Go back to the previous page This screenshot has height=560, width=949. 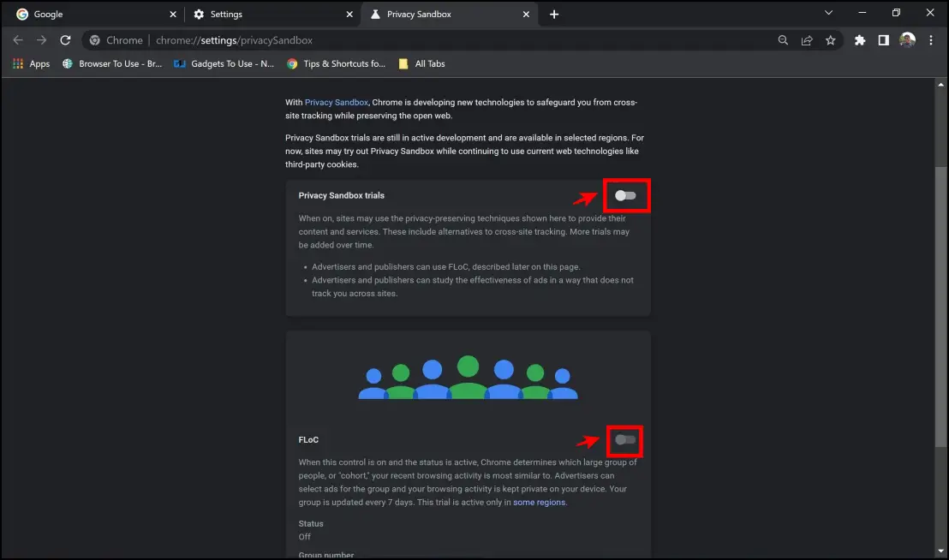coord(17,40)
